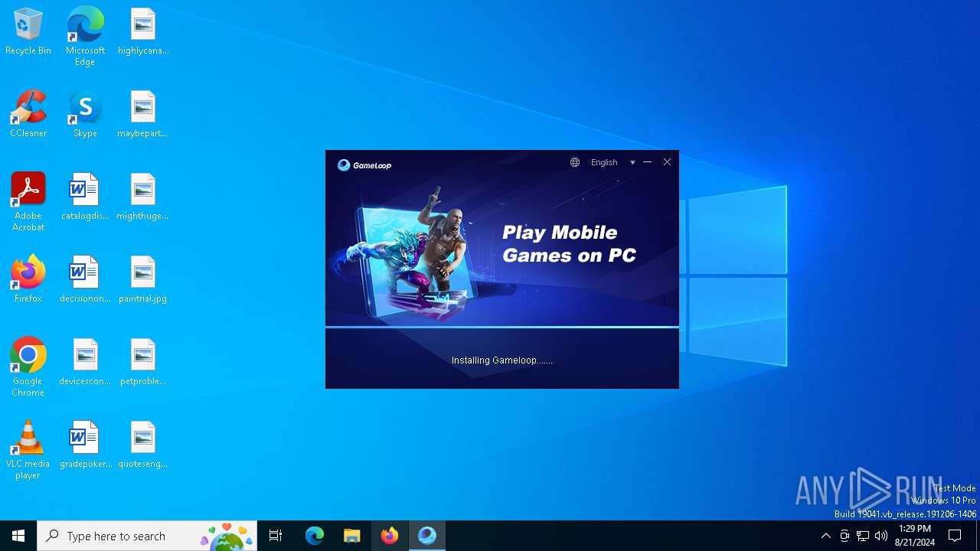
Task: Click the Meet Now tray icon
Action: pos(844,536)
